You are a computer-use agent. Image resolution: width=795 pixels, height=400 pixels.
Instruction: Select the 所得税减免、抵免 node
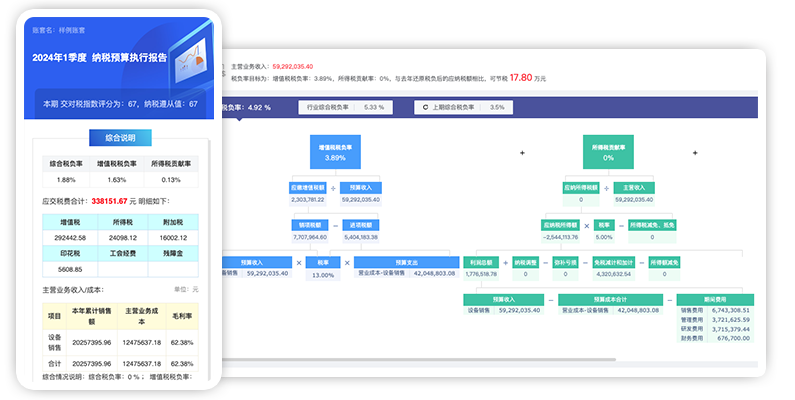pyautogui.click(x=652, y=225)
